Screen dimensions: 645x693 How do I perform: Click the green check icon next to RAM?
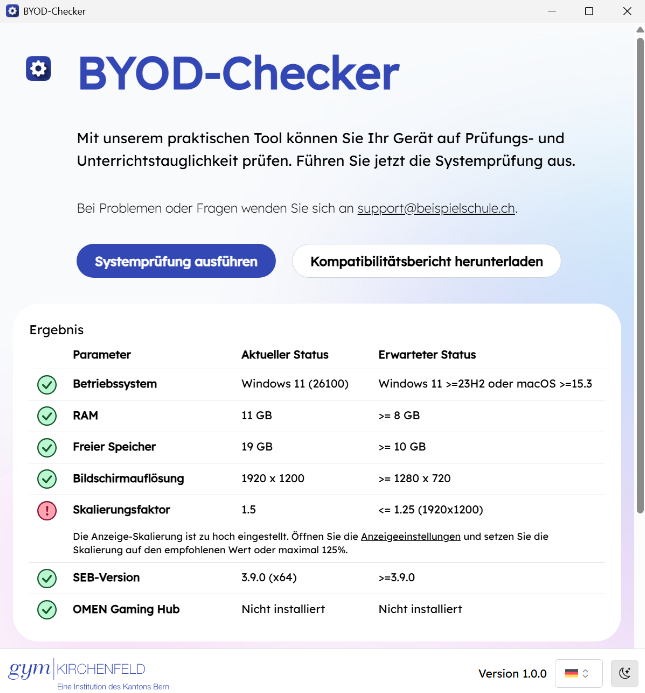point(46,416)
